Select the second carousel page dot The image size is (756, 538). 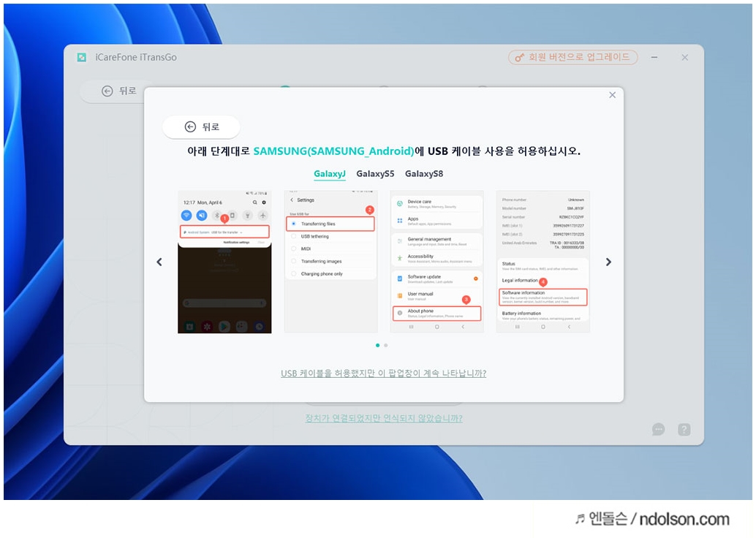coord(386,345)
